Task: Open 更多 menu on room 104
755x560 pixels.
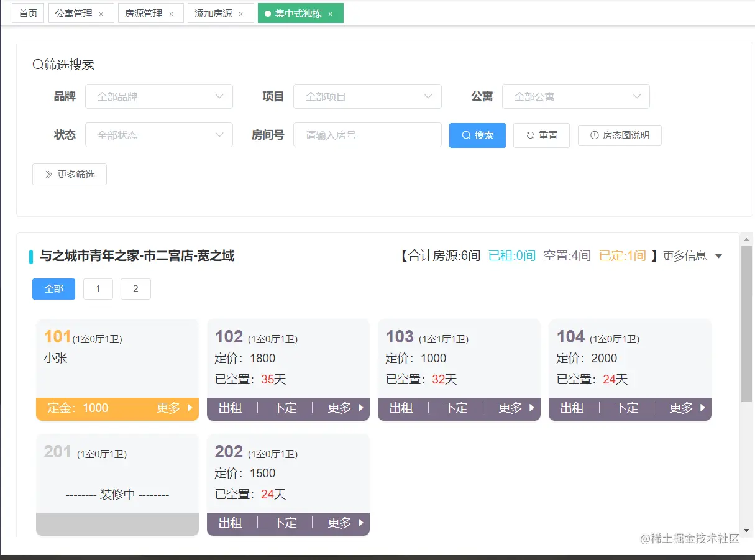Action: coord(687,408)
